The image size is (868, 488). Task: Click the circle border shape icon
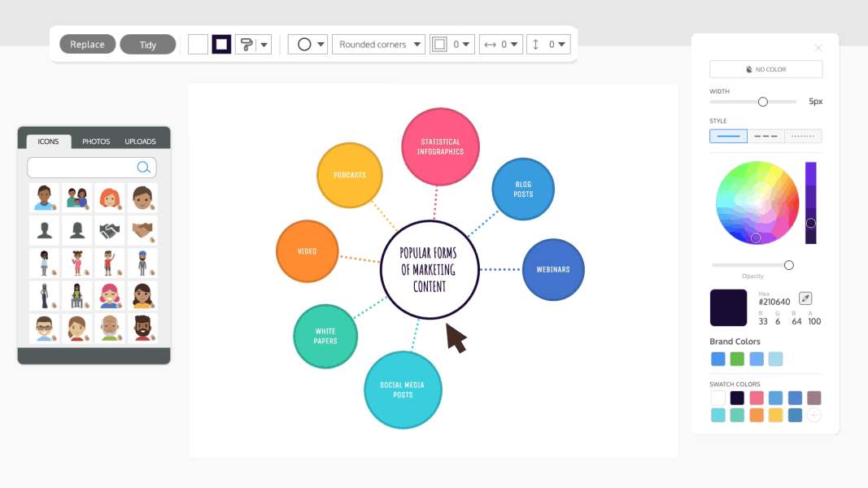pos(303,44)
